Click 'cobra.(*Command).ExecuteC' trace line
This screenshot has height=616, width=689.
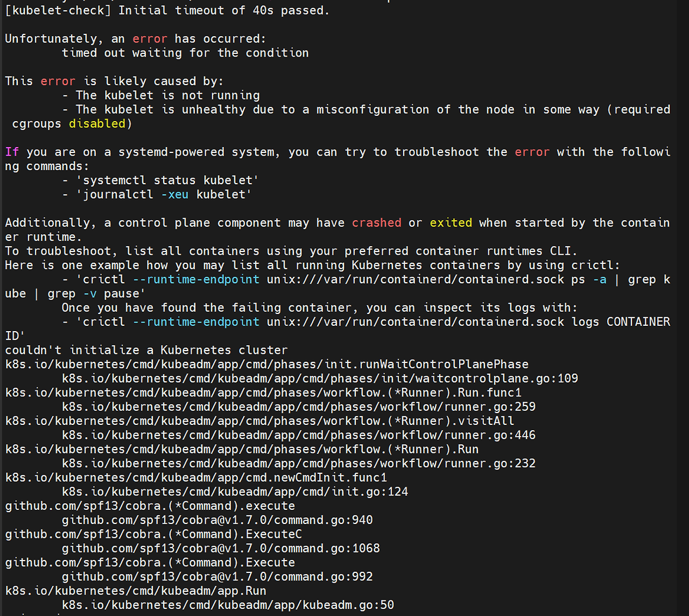153,534
